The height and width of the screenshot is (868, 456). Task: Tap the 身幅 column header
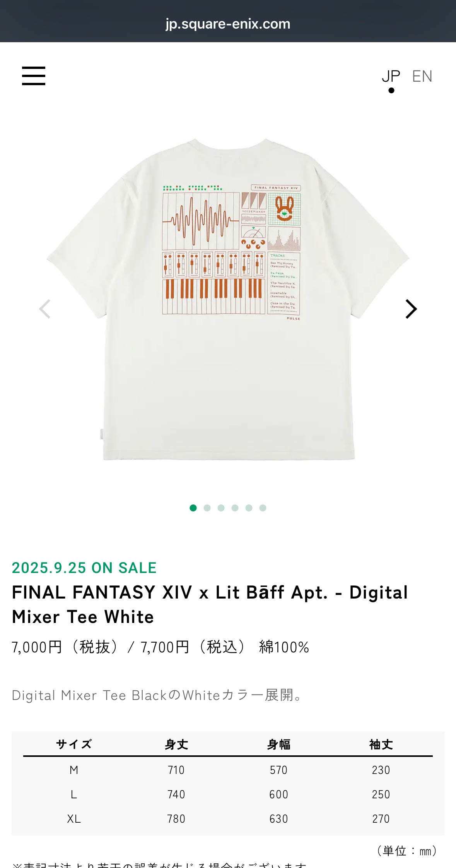click(x=278, y=744)
